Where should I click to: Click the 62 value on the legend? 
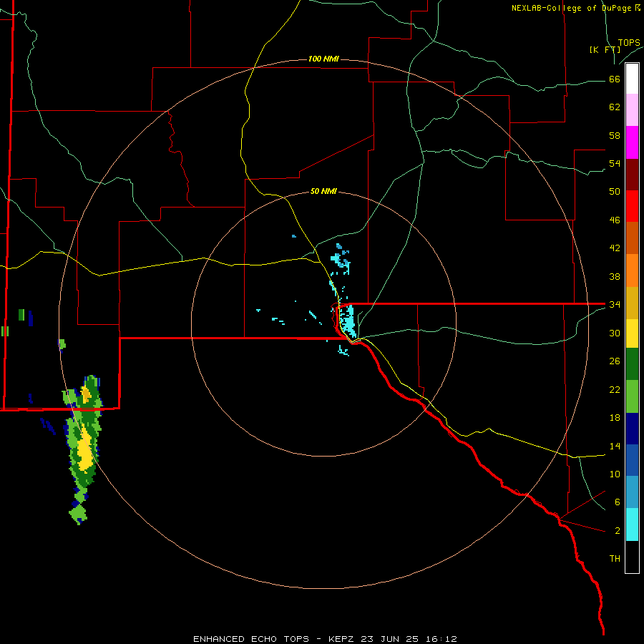click(x=615, y=107)
